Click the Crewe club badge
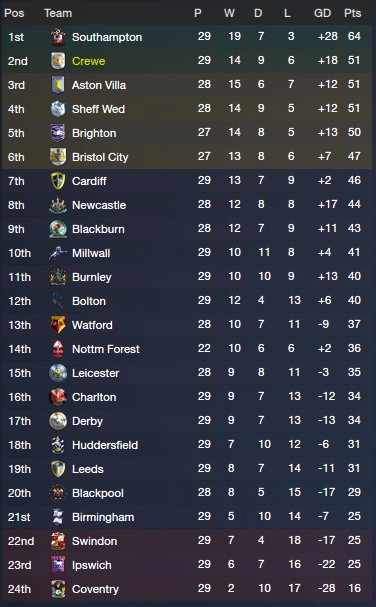Viewport: 376px width, 607px height. point(58,61)
